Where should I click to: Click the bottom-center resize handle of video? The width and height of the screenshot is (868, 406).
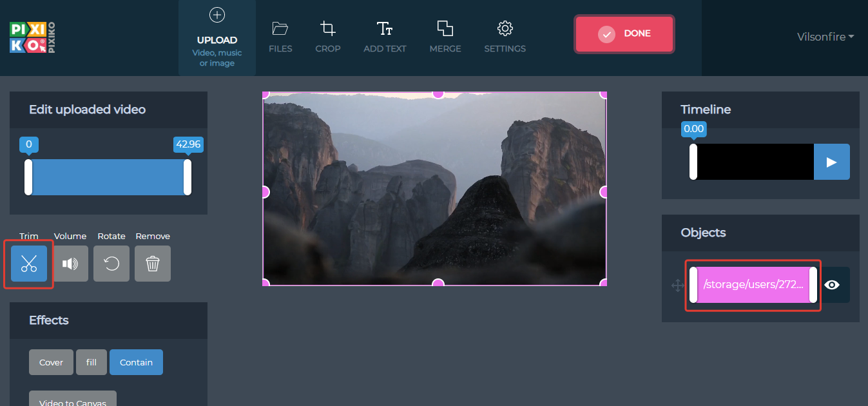tap(438, 284)
